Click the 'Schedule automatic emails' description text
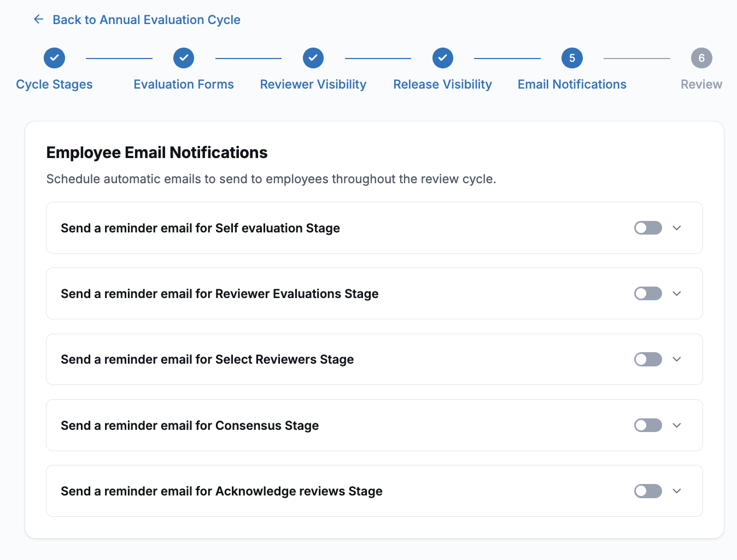737x560 pixels. point(271,179)
